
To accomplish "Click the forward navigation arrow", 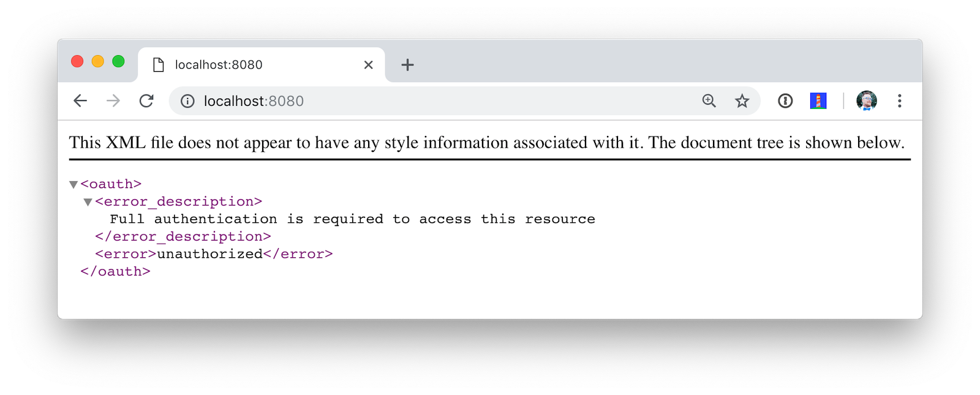I will (113, 101).
